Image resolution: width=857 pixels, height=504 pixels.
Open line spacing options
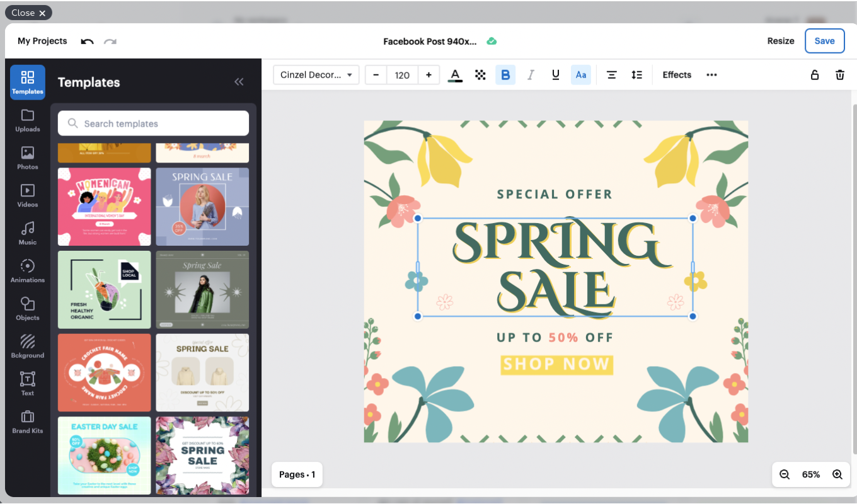(x=636, y=75)
